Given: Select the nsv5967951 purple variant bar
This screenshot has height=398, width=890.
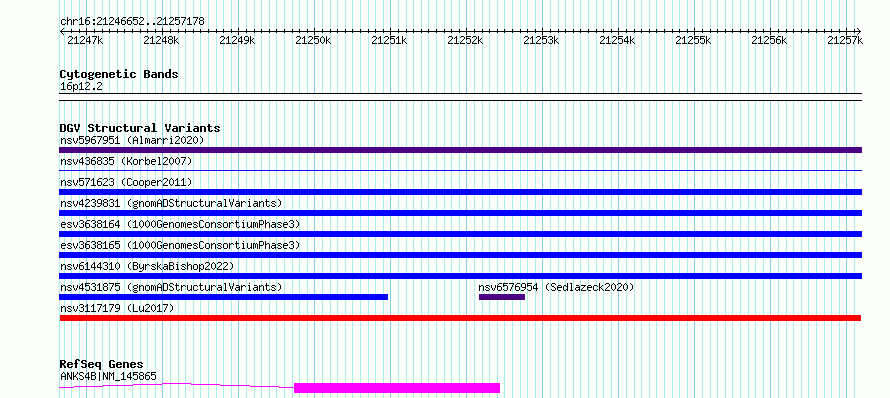Looking at the screenshot, I should (x=460, y=150).
